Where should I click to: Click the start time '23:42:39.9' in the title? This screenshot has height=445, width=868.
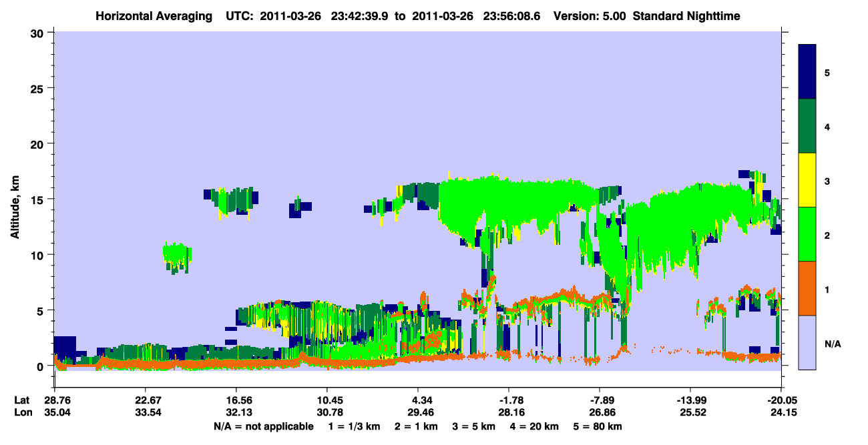click(359, 15)
